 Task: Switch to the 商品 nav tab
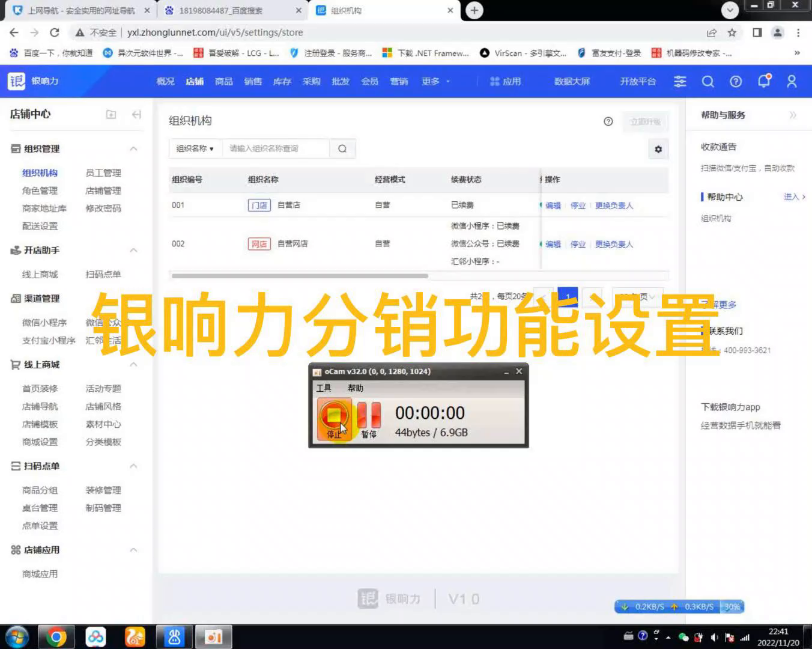(224, 81)
